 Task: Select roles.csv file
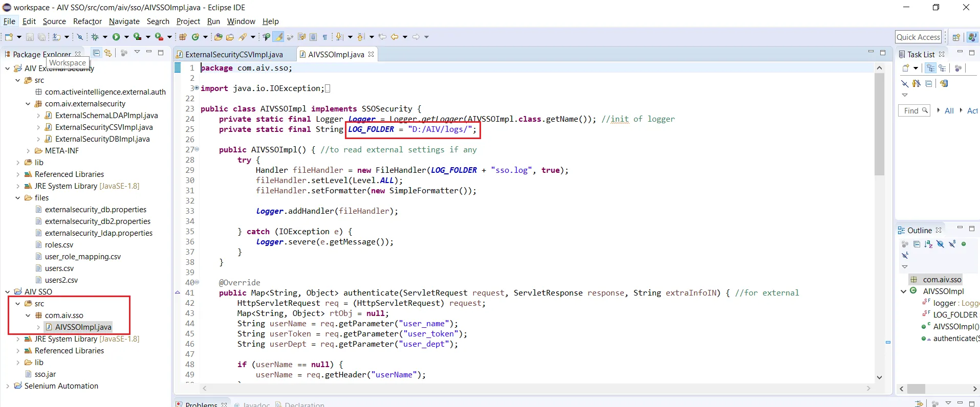59,245
